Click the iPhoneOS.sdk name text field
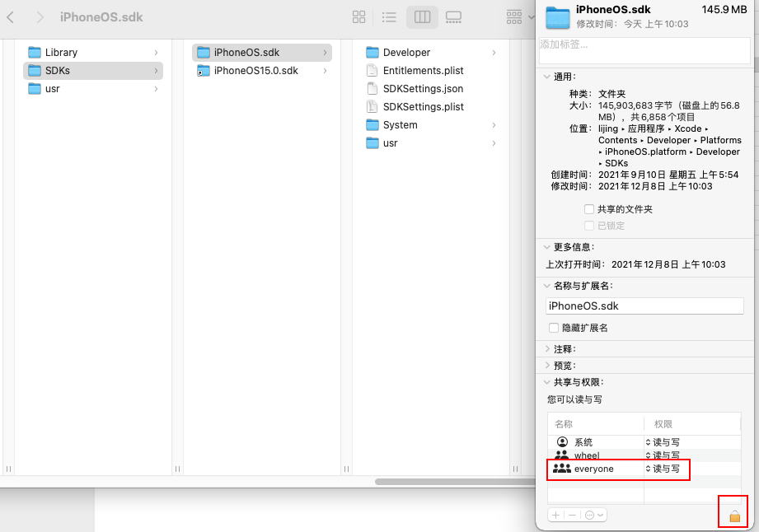The image size is (759, 532). 644,306
